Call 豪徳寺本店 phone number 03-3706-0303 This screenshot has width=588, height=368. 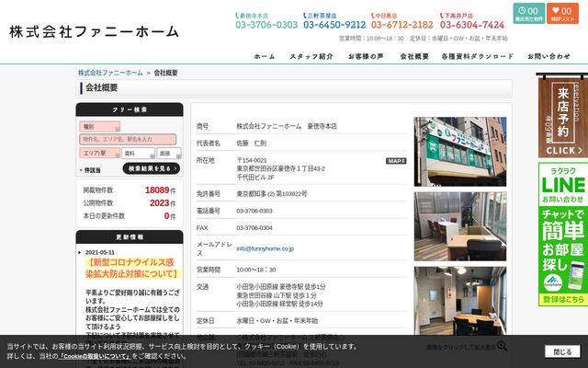(266, 25)
